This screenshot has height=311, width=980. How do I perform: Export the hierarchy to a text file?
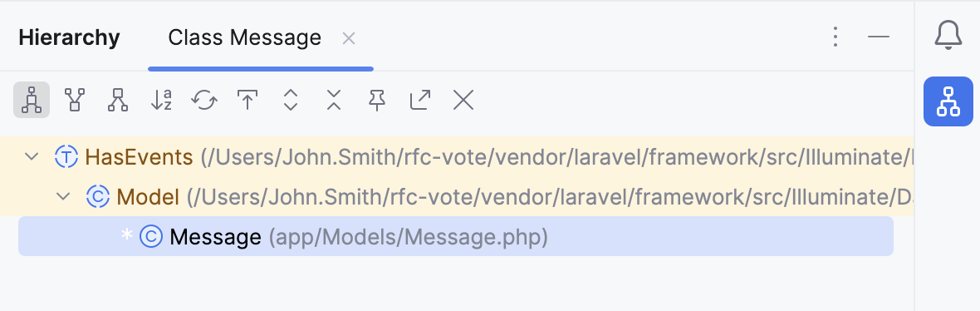[420, 100]
